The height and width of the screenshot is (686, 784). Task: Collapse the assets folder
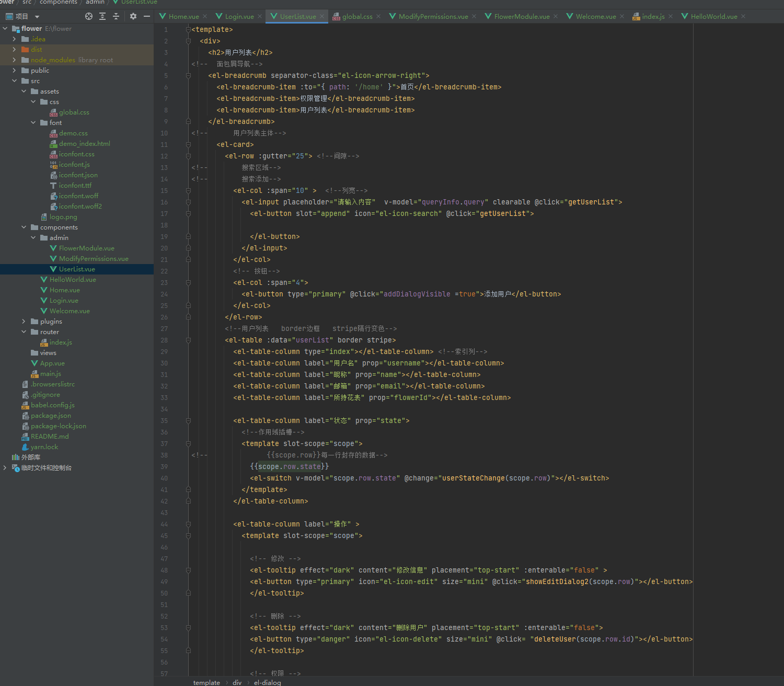[x=24, y=92]
